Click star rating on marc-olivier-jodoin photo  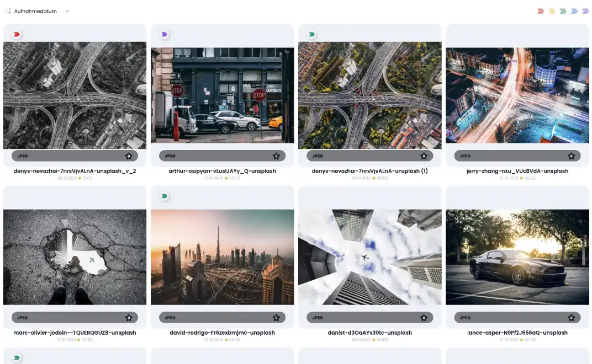[129, 318]
